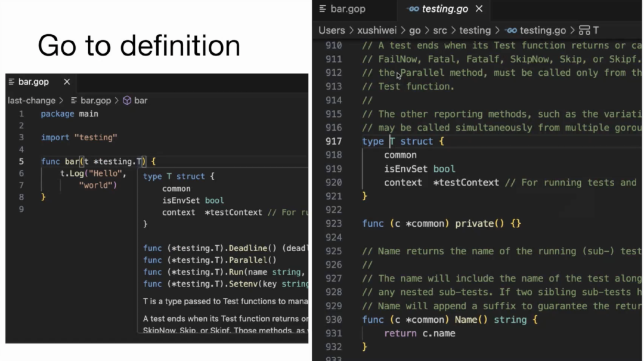
Task: Close the bar.gop tab in left editor
Action: (x=67, y=82)
